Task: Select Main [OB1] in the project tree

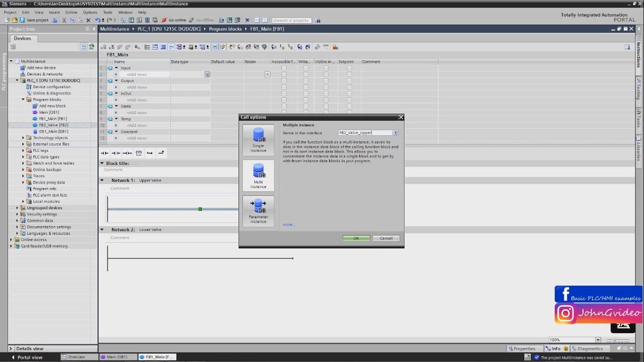Action: 49,112
